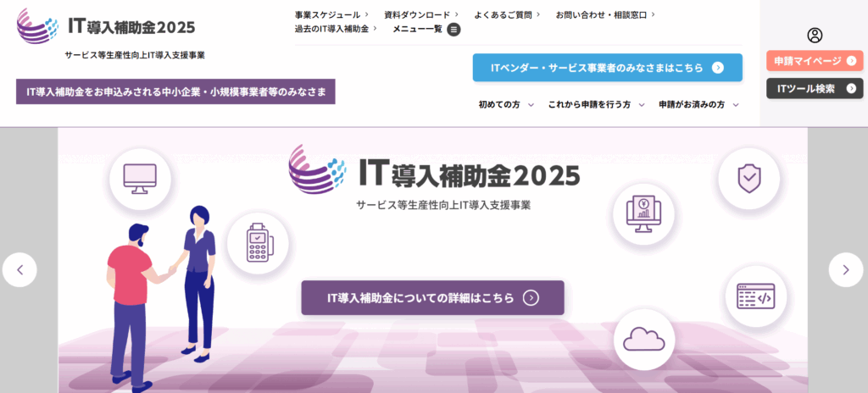Open the 事業スケジュール menu item

331,14
